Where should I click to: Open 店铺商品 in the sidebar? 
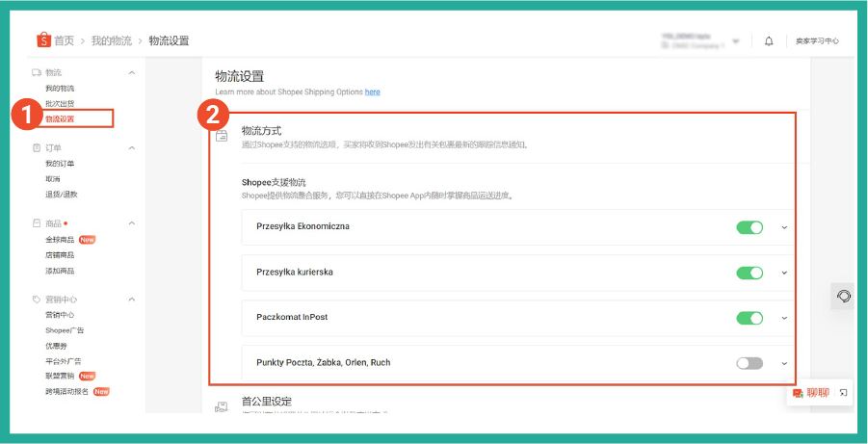tap(60, 255)
